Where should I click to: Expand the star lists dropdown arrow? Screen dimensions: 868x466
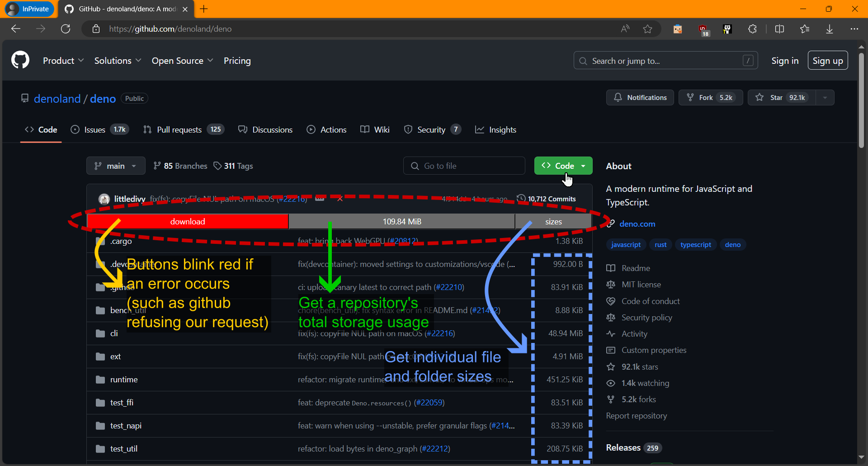pyautogui.click(x=825, y=98)
